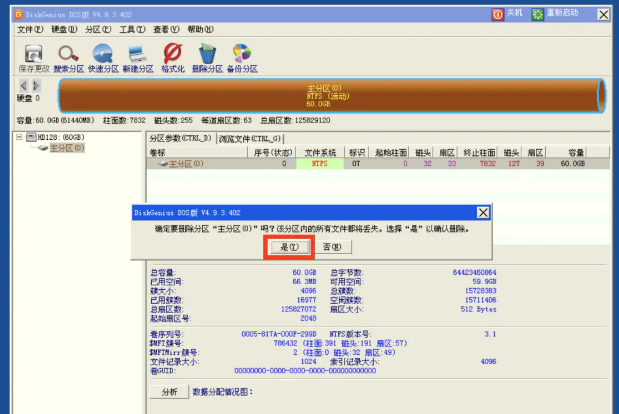Click the New Partition (新建分区) icon
Viewport: 619px width, 414px height.
tap(137, 54)
